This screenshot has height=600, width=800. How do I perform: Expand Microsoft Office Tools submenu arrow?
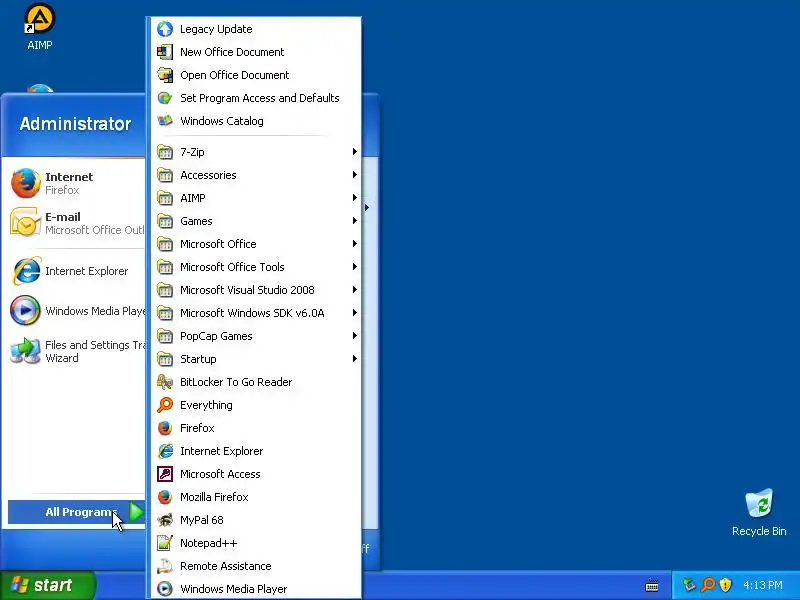pos(355,266)
